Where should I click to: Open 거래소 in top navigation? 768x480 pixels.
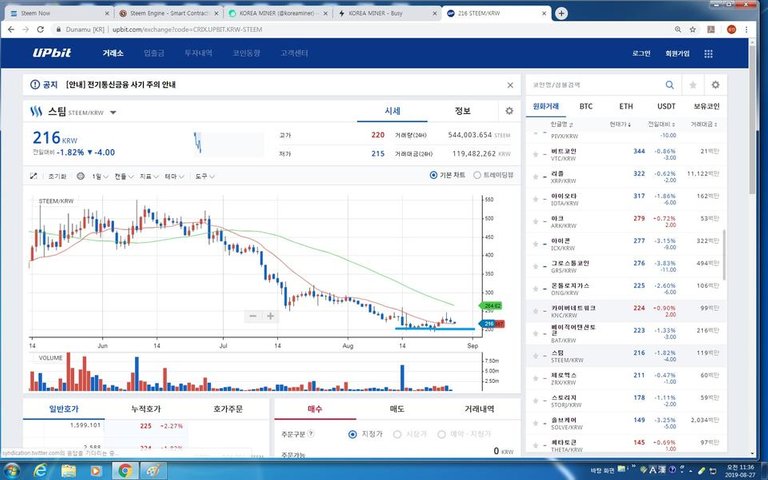click(x=113, y=53)
